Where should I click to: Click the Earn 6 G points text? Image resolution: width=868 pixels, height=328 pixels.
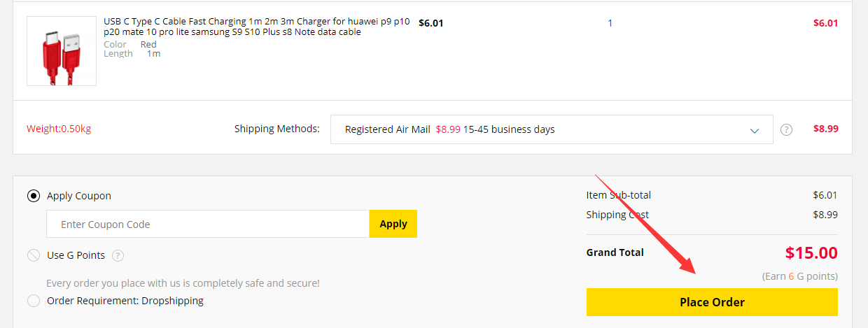pyautogui.click(x=799, y=276)
